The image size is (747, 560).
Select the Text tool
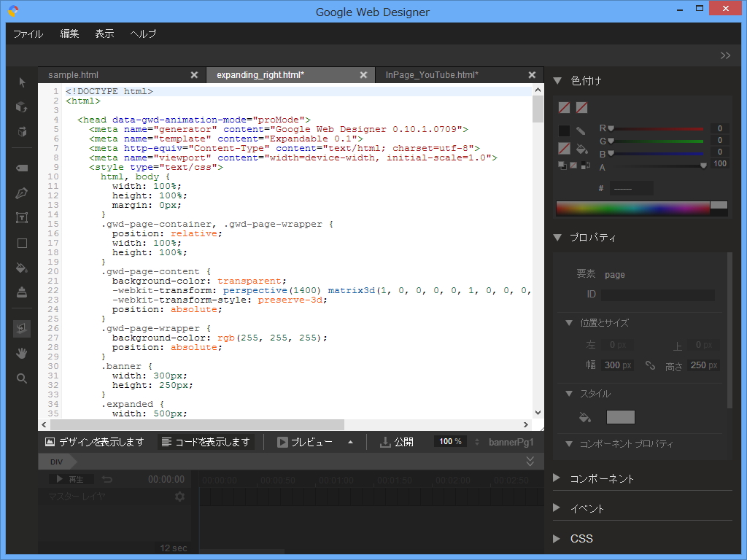coord(22,218)
